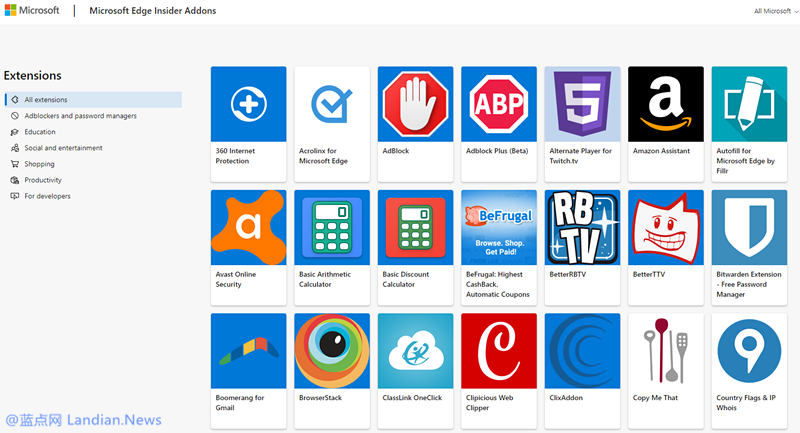Click Autofill for Microsoft Edge by Fillr text
The height and width of the screenshot is (433, 800).
pos(745,161)
